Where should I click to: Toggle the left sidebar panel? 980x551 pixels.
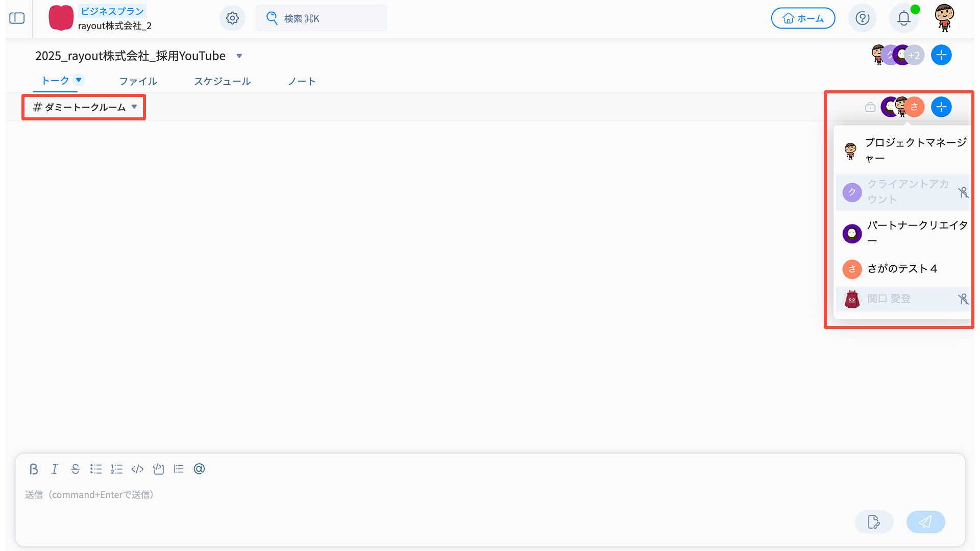tap(17, 18)
